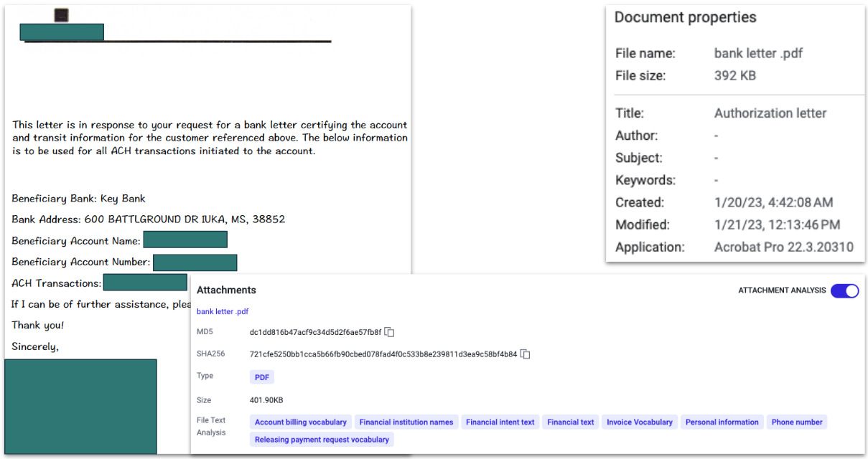Select the PDF type tag

(262, 377)
